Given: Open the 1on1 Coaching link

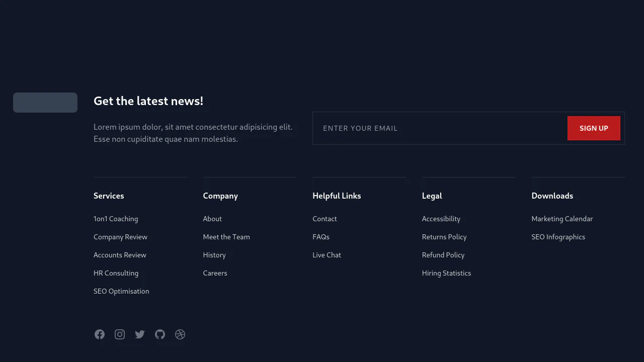Looking at the screenshot, I should click(116, 219).
